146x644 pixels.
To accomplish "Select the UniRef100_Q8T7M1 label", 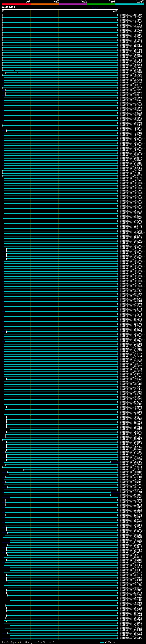I will [131, 384].
